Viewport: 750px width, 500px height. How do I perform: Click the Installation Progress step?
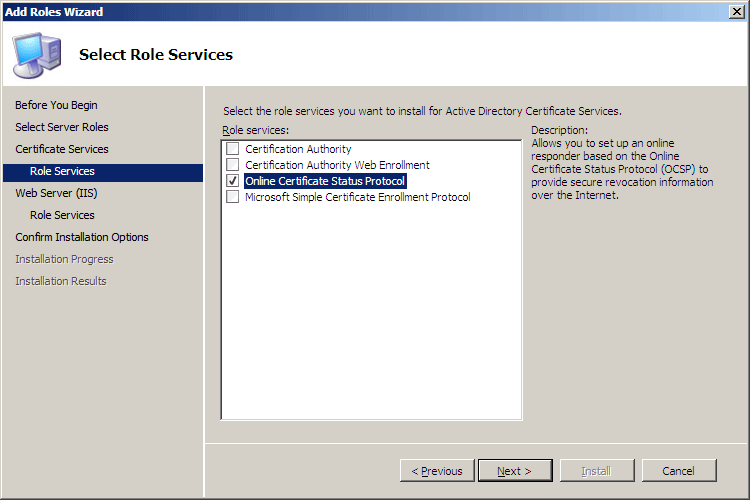[64, 259]
